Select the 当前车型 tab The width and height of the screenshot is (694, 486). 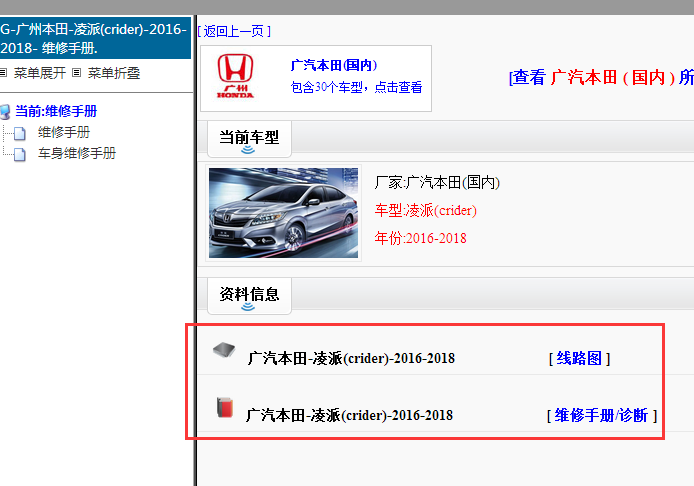coord(249,139)
